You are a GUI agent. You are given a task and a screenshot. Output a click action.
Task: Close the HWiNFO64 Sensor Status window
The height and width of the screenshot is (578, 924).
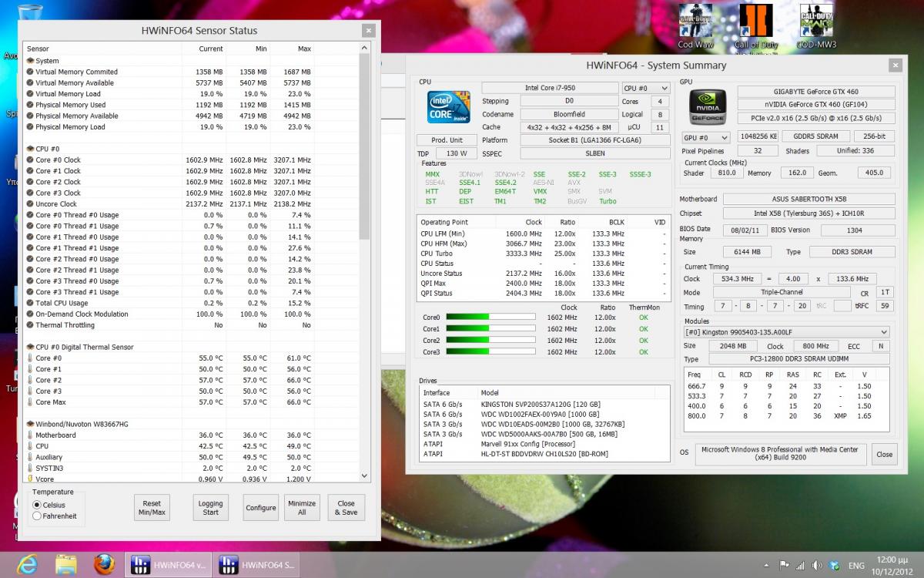[x=369, y=30]
